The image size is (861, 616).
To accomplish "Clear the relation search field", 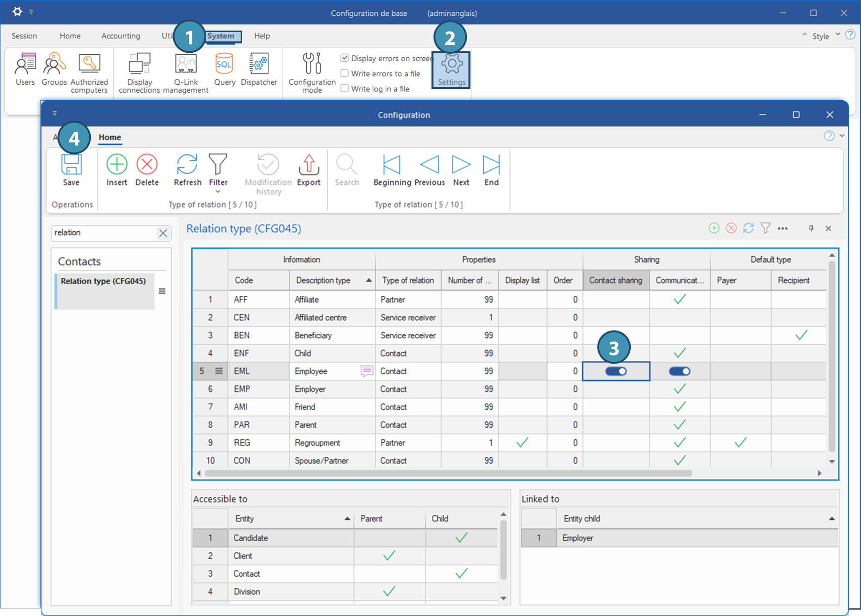I will point(163,233).
